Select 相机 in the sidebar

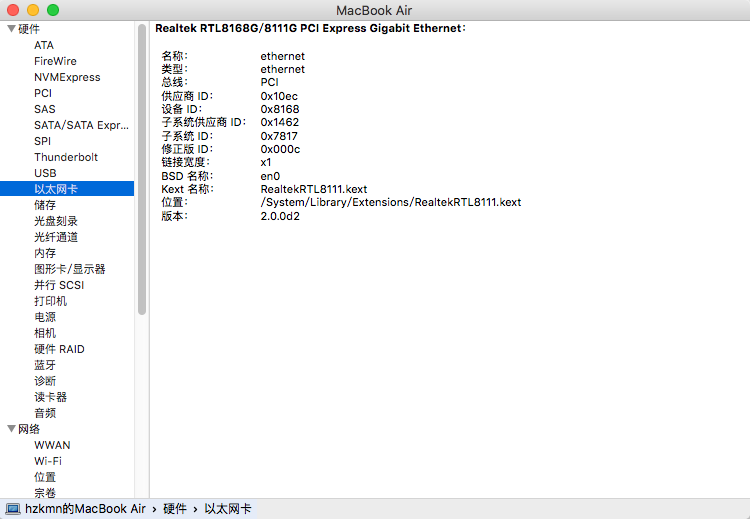point(45,333)
